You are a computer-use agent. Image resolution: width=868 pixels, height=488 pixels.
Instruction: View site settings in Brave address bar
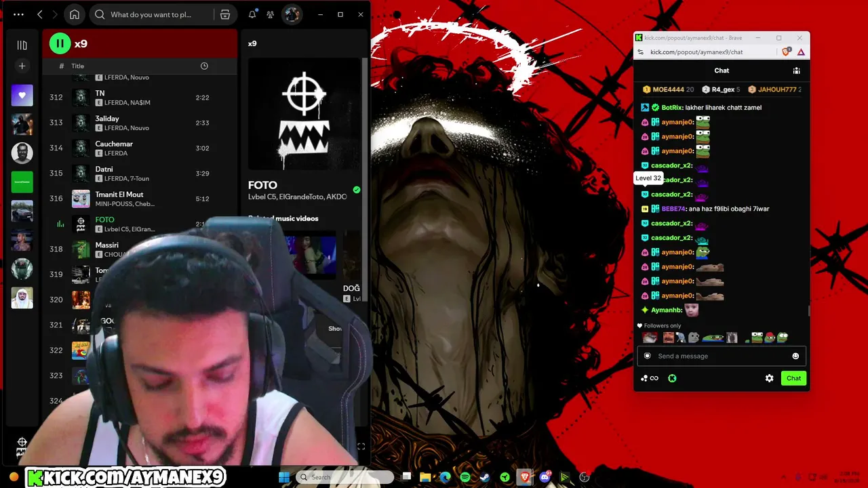click(x=640, y=52)
